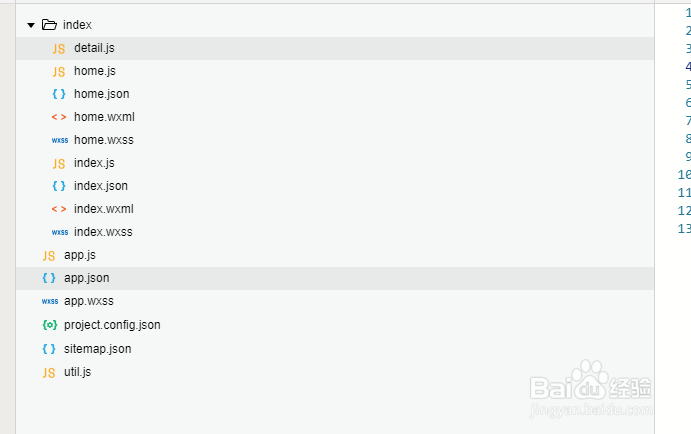Select app.json in the file tree

pyautogui.click(x=86, y=278)
